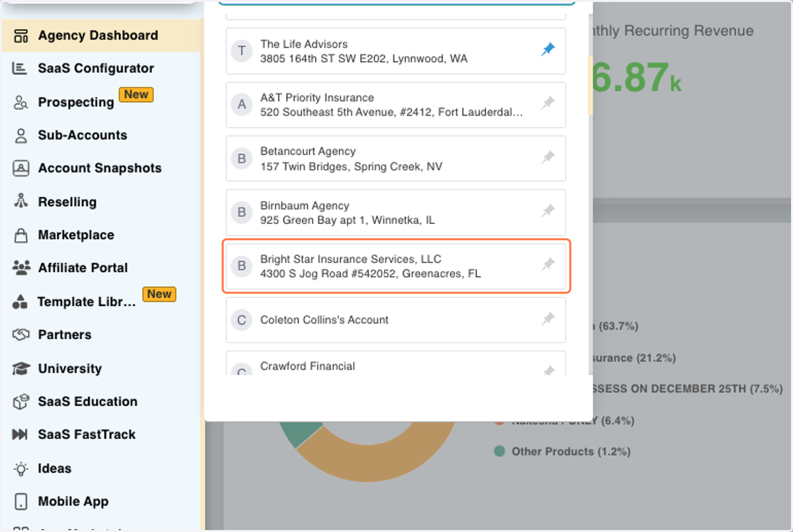Click the SaaS FastTrack fast-forward icon
This screenshot has width=793, height=532.
click(20, 434)
